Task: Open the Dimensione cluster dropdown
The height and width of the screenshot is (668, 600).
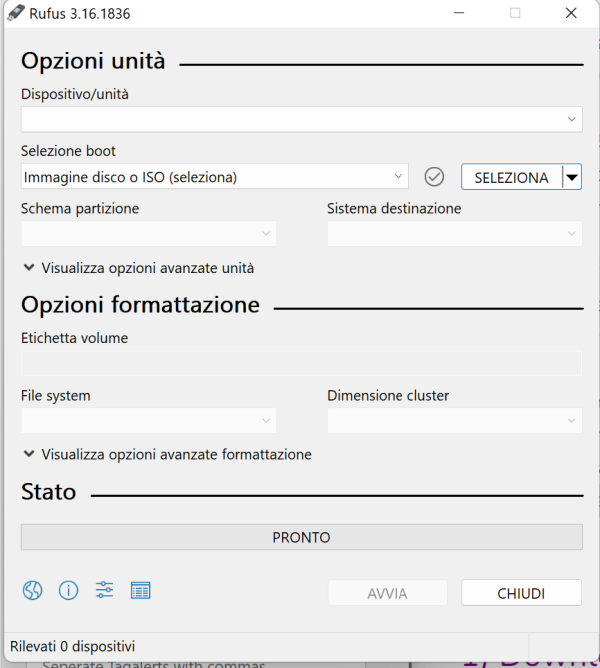Action: click(454, 421)
